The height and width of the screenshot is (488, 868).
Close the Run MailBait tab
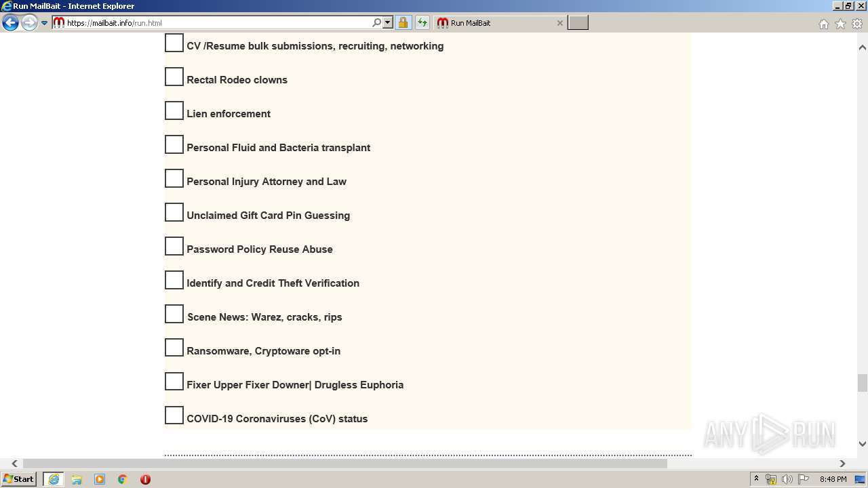coord(559,22)
